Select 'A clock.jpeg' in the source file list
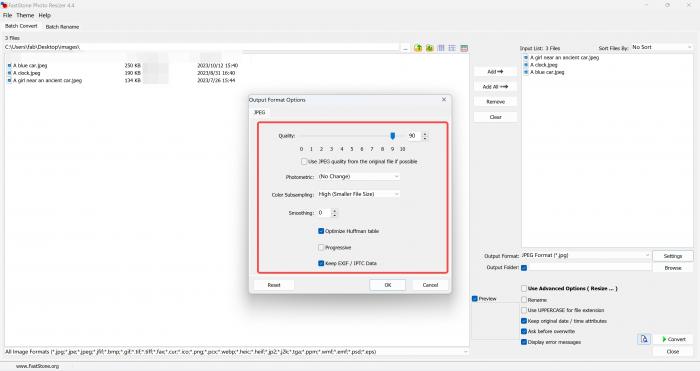This screenshot has height=371, width=700. (26, 73)
